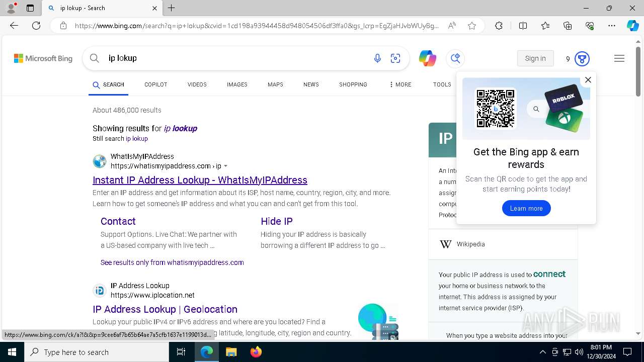Viewport: 644px width, 362px height.
Task: See results only from whatismyipaddress.com
Action: coord(172,262)
